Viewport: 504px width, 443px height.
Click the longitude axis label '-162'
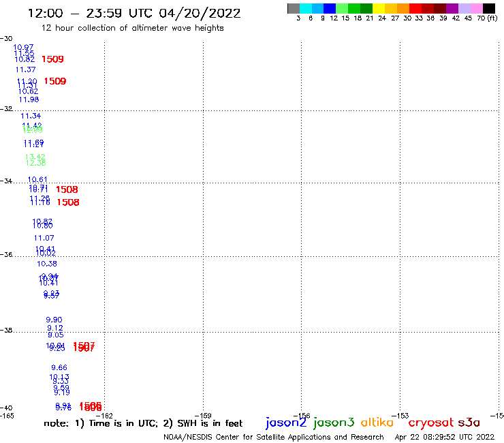tap(104, 416)
